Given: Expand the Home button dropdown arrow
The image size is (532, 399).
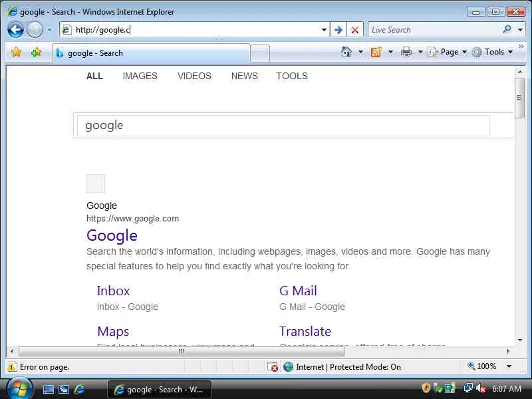Looking at the screenshot, I should click(360, 52).
